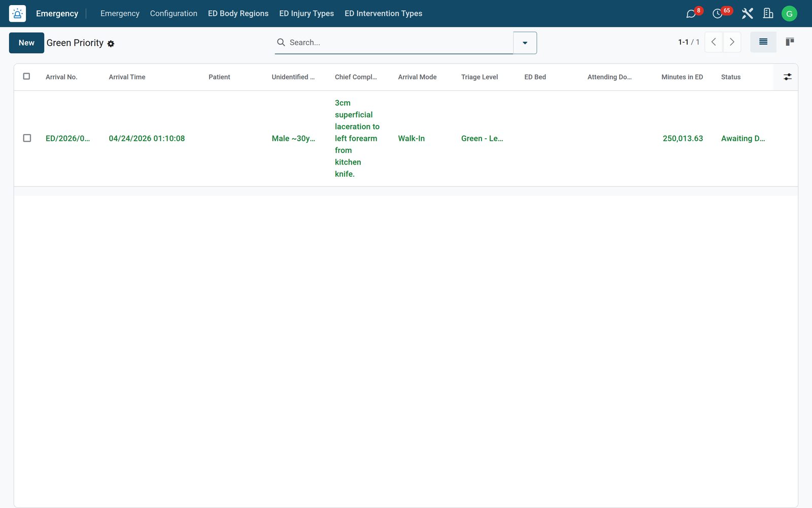812x508 pixels.
Task: Sort by the Arrival Time column
Action: coord(127,77)
